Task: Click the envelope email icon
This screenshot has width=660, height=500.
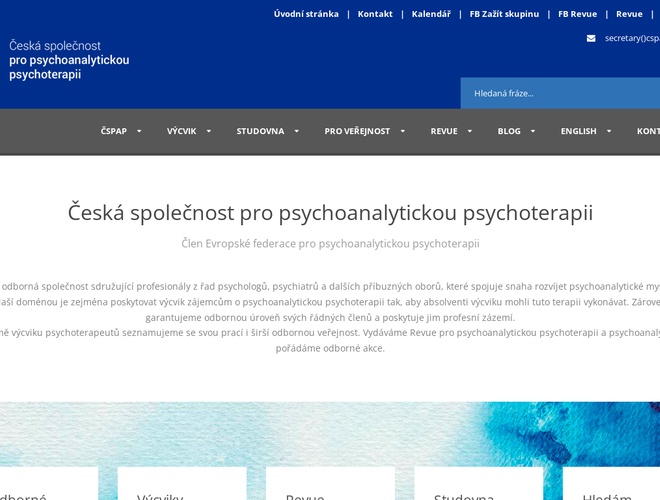Action: pyautogui.click(x=591, y=38)
